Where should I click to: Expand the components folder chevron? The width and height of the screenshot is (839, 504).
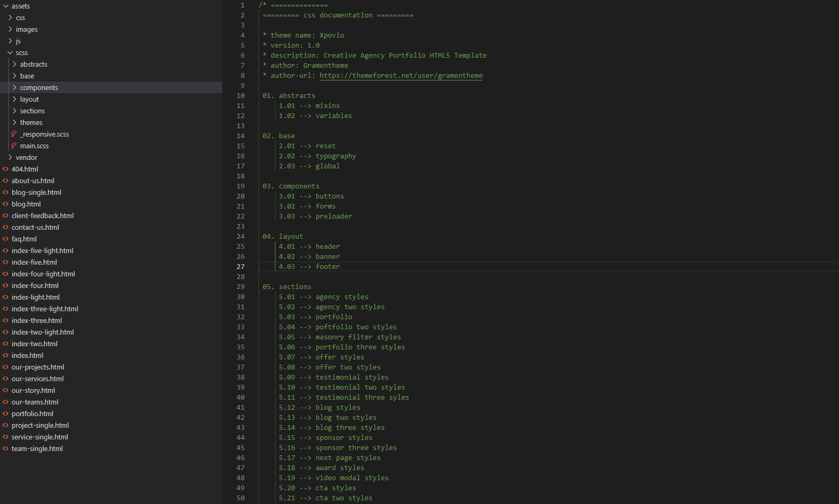pos(14,88)
